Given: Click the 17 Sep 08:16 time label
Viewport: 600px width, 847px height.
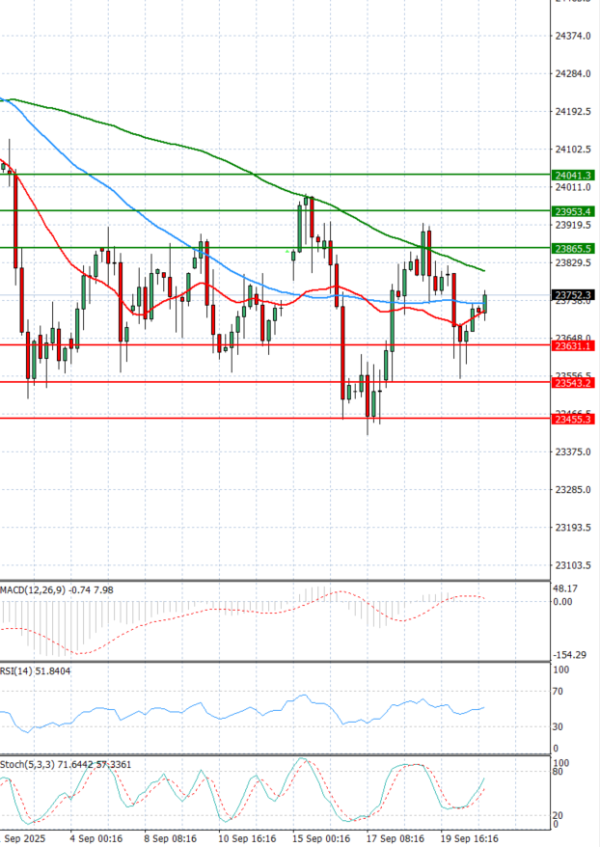Looking at the screenshot, I should (x=395, y=838).
